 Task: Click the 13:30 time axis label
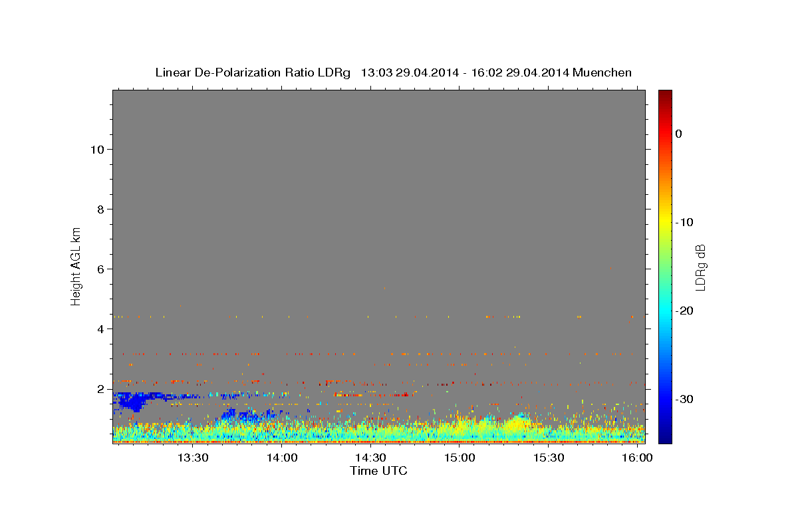point(193,458)
